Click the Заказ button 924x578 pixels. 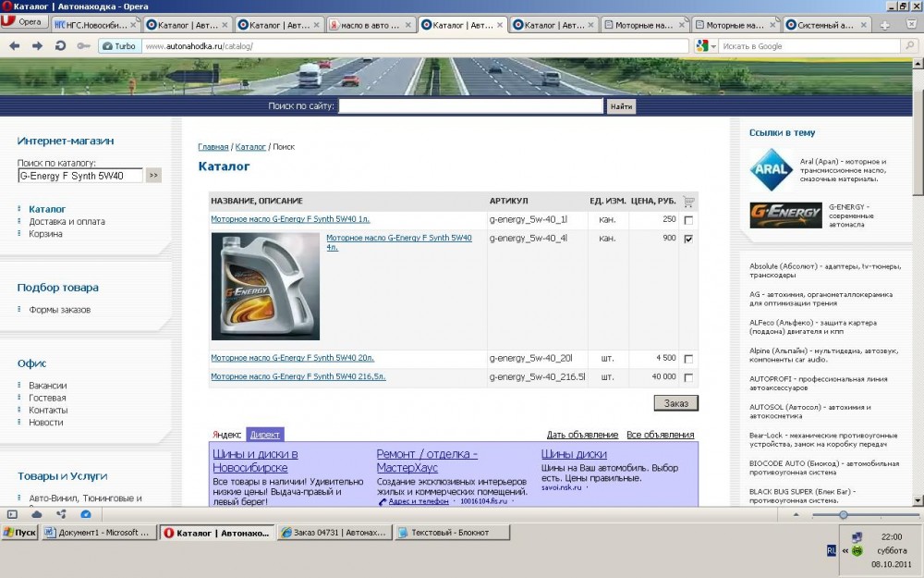(676, 403)
